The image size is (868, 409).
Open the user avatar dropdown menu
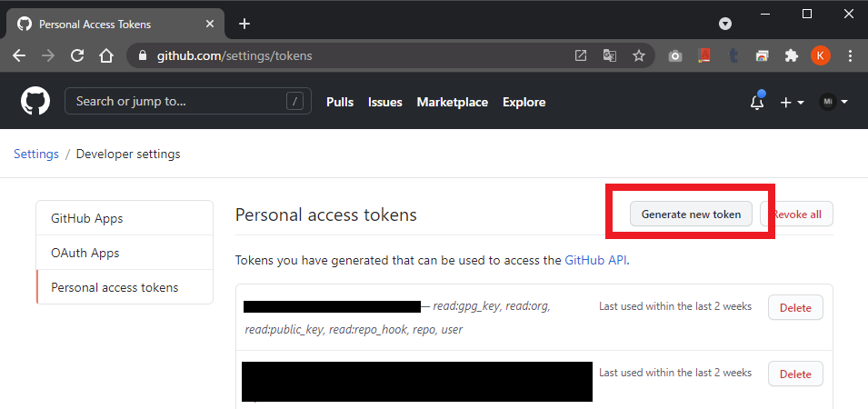click(x=833, y=102)
